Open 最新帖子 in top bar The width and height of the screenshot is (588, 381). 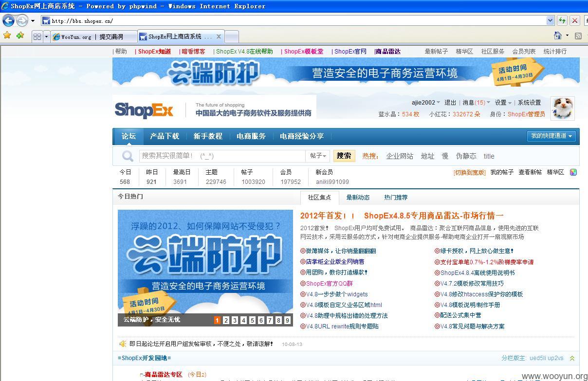tap(436, 51)
